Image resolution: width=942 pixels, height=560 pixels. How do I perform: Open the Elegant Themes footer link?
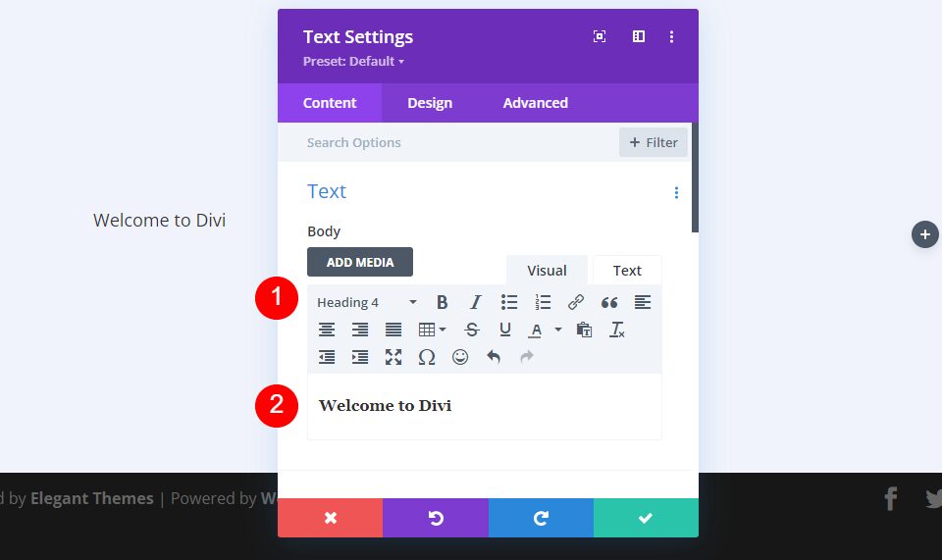pos(92,498)
